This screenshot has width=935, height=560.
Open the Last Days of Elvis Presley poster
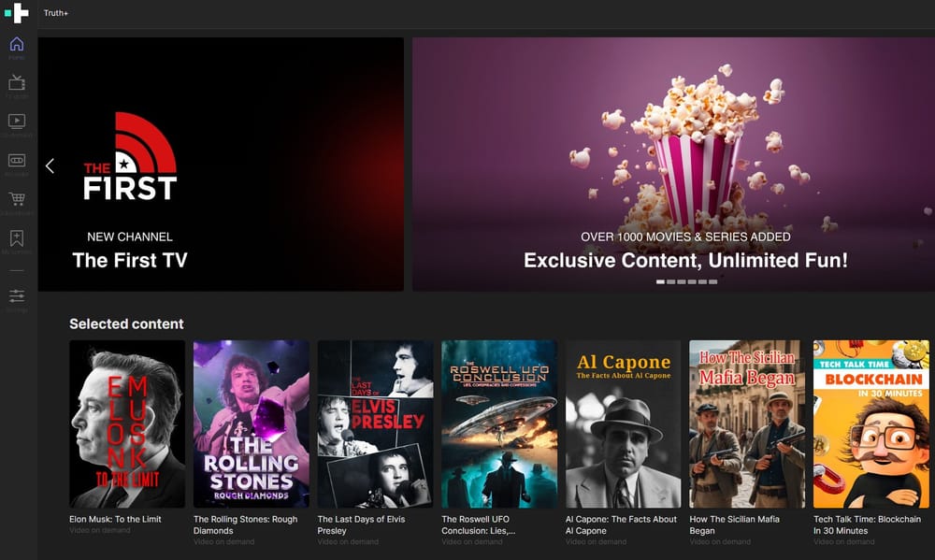coord(375,424)
